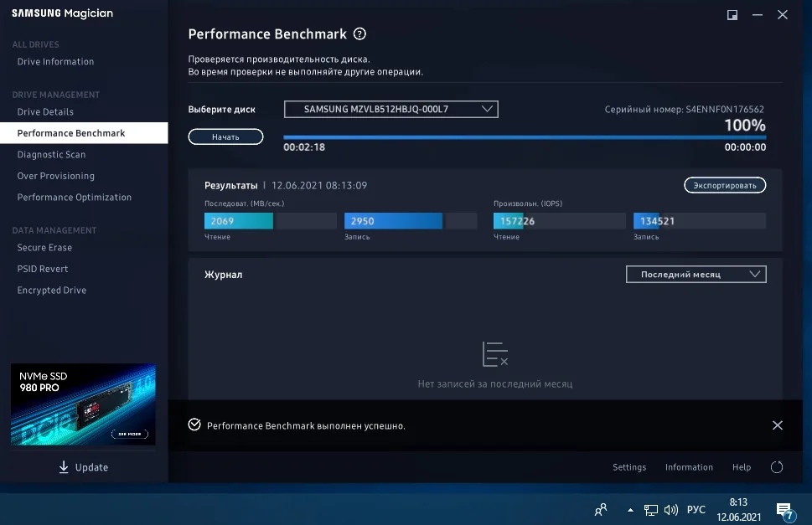The width and height of the screenshot is (812, 525).
Task: Dismiss the benchmark success notification
Action: (778, 425)
